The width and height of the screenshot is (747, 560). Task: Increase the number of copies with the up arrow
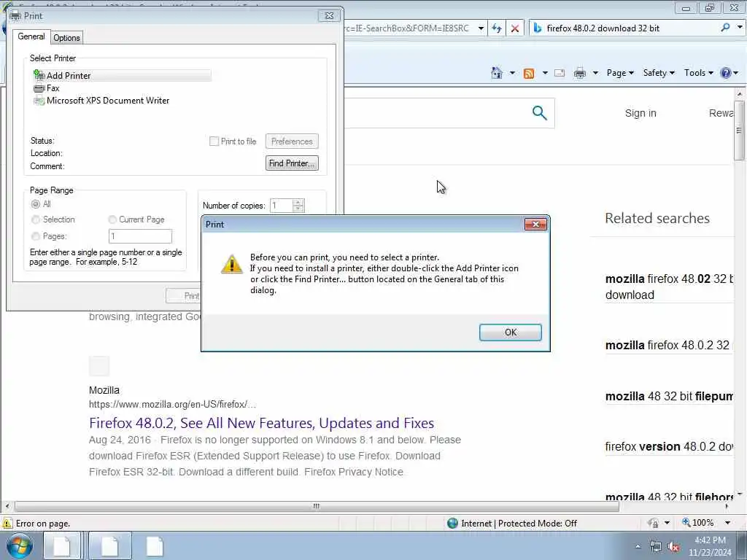(x=298, y=203)
